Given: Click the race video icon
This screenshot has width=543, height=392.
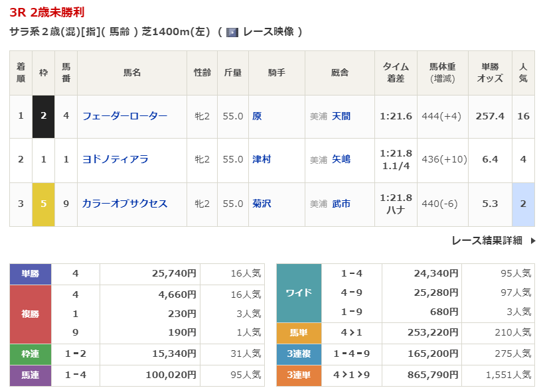Looking at the screenshot, I should coord(232,32).
